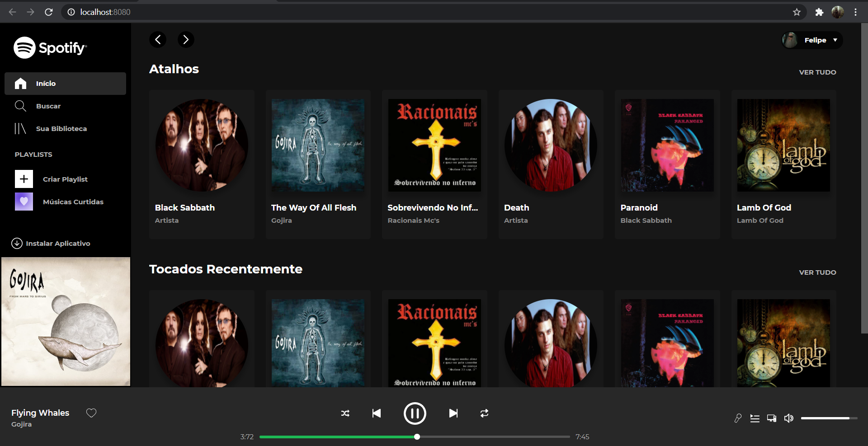Skip to the next track
Viewport: 868px width, 446px height.
click(453, 413)
